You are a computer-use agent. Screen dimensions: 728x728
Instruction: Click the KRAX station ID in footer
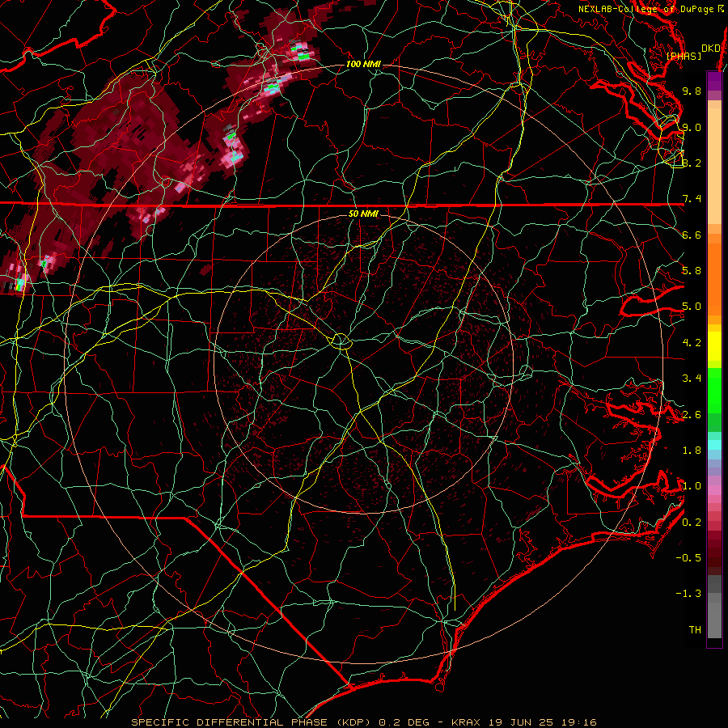[x=467, y=722]
